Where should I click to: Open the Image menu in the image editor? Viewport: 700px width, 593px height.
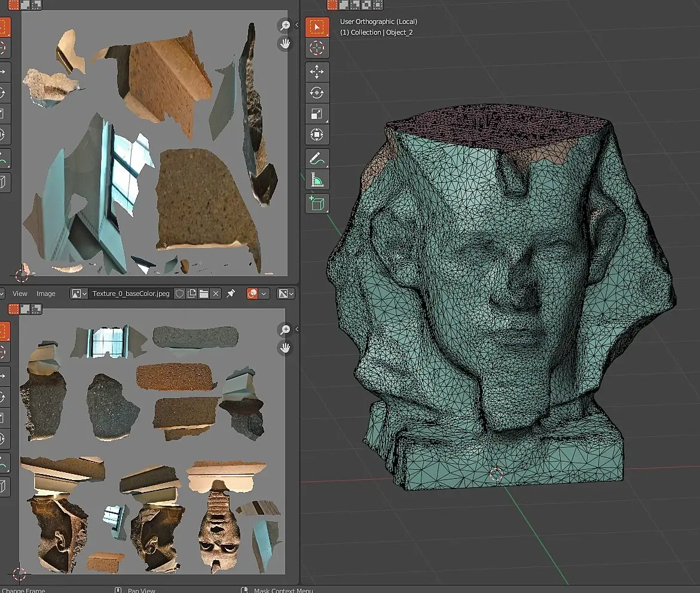pyautogui.click(x=45, y=294)
